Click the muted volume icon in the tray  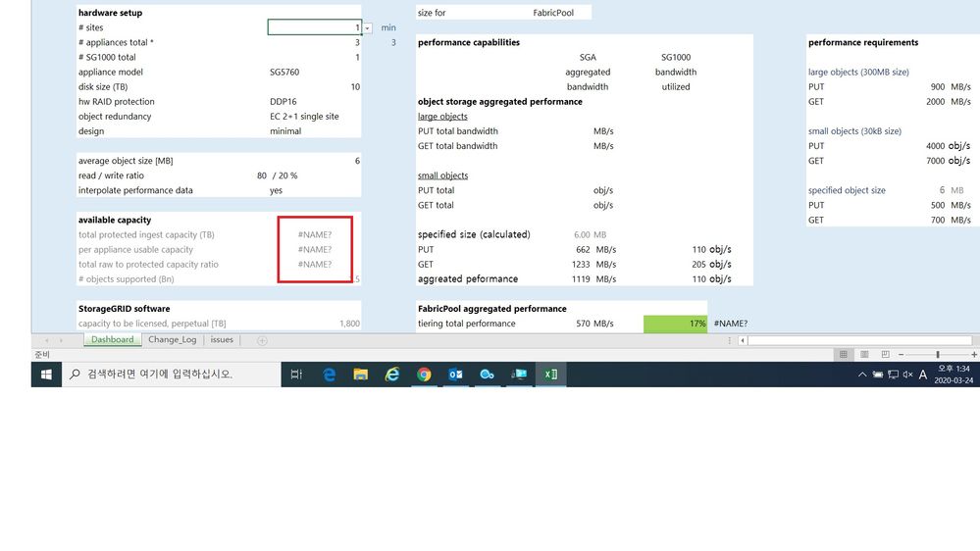pyautogui.click(x=908, y=375)
